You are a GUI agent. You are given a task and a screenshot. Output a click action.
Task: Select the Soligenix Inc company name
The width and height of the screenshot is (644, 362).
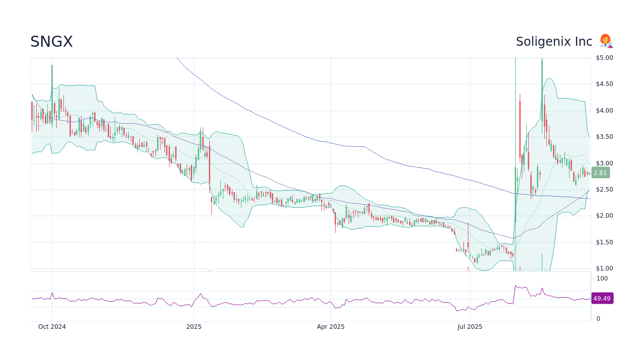(553, 41)
